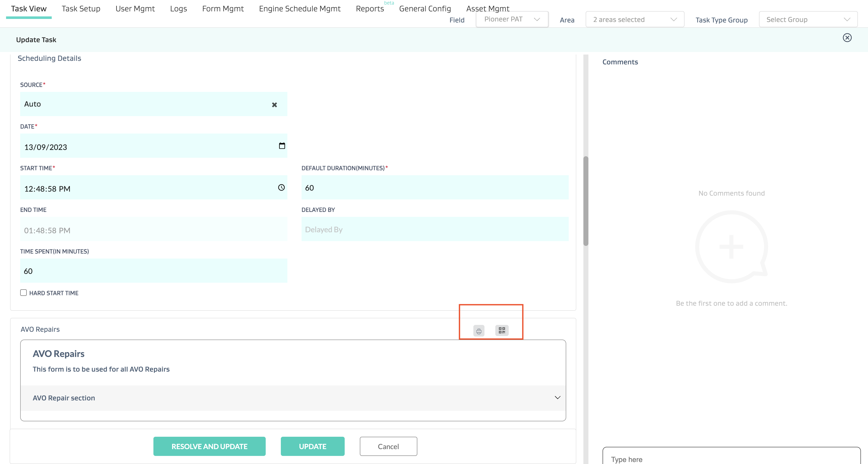Image resolution: width=868 pixels, height=464 pixels.
Task: Click the QR code icon
Action: [502, 330]
